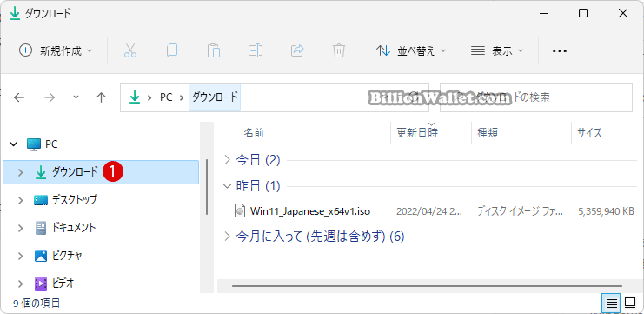Click the horizontal scrollbar in file list
Viewport: 644px width, 314px height.
tap(427, 285)
